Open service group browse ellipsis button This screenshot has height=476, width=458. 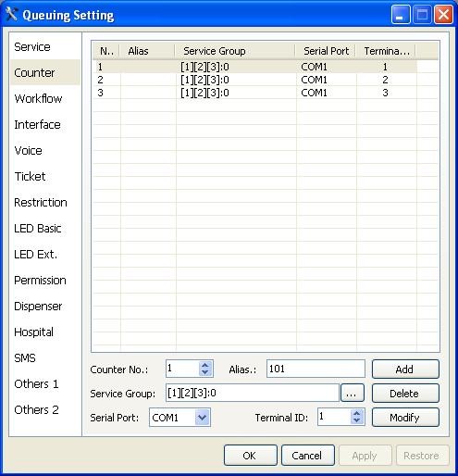[x=353, y=393]
